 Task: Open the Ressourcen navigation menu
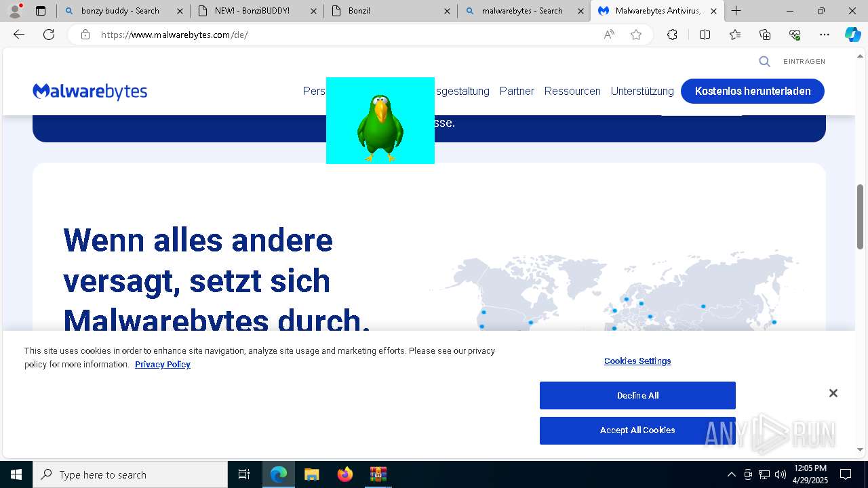click(572, 91)
